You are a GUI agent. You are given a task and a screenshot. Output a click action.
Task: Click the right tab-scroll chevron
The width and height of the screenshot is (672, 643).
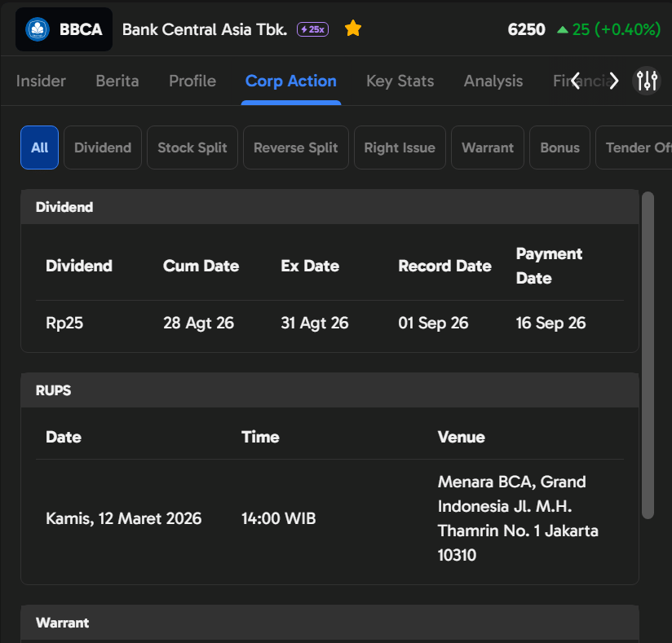[614, 81]
